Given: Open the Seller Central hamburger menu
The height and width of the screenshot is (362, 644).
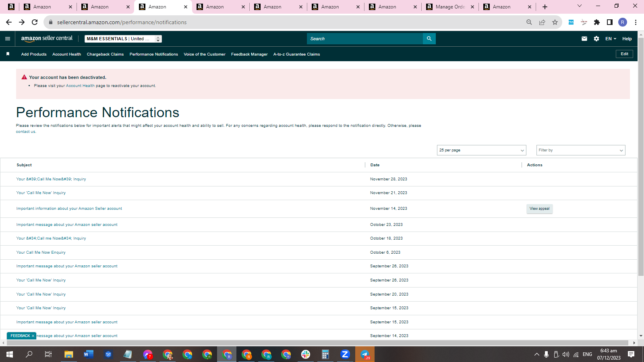Looking at the screenshot, I should click(8, 39).
